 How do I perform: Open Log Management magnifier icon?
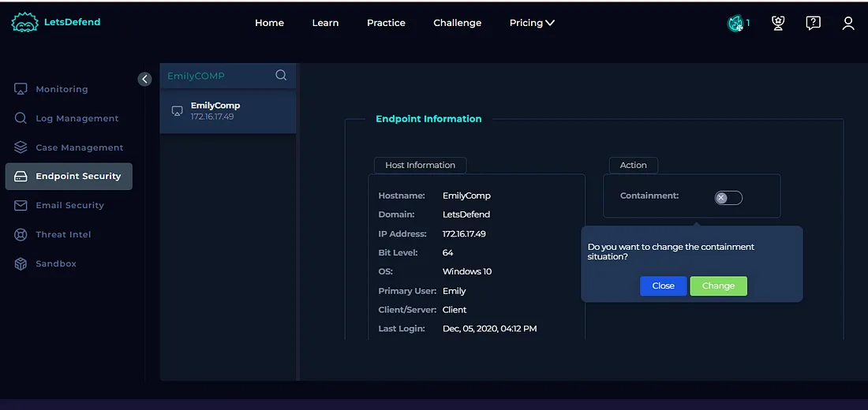tap(21, 118)
